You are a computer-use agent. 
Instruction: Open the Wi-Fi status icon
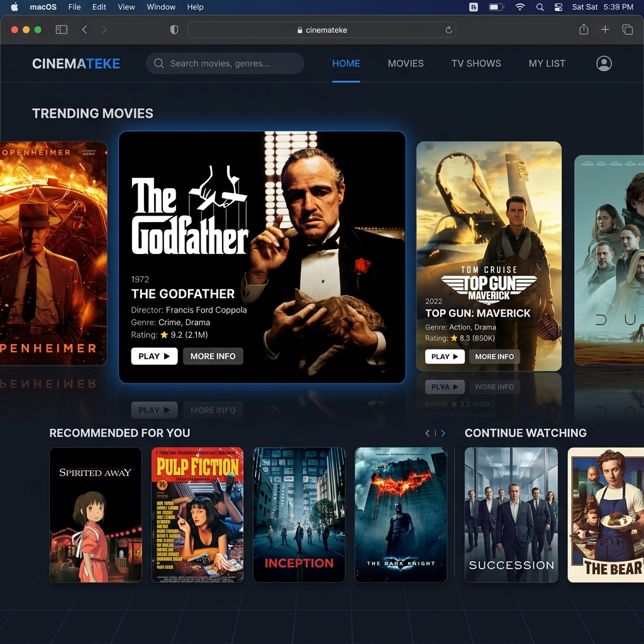[520, 7]
